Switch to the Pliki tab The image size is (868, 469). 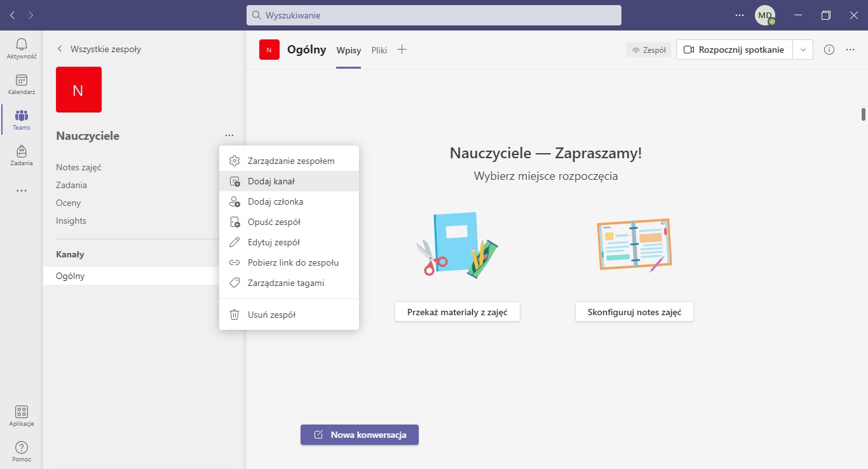[x=379, y=50]
